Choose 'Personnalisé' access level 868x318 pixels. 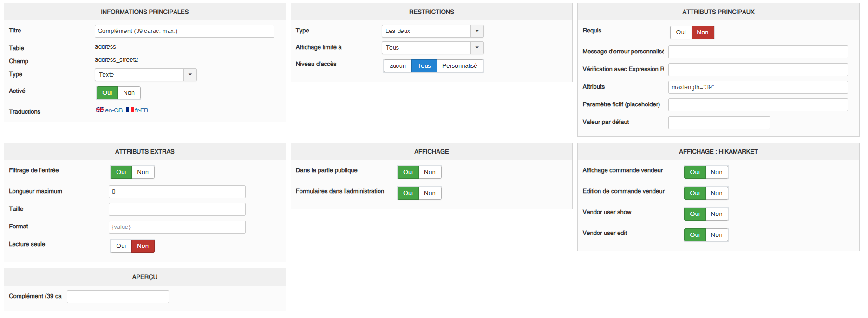pyautogui.click(x=459, y=66)
